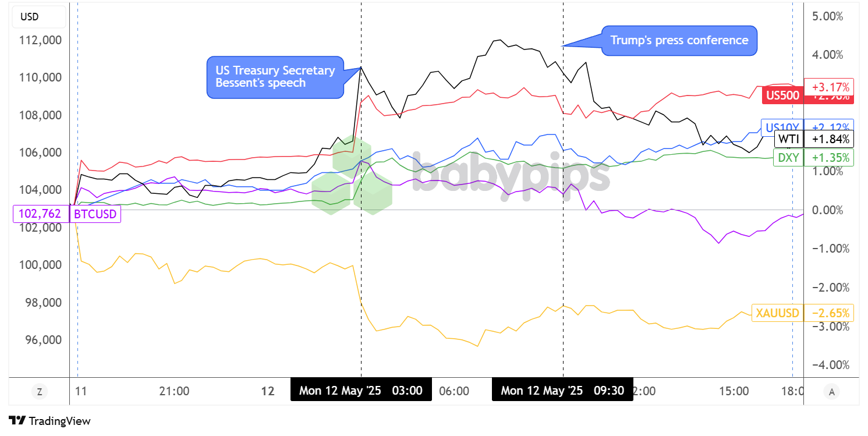This screenshot has width=868, height=436.
Task: Open the USD currency selector
Action: (x=30, y=17)
